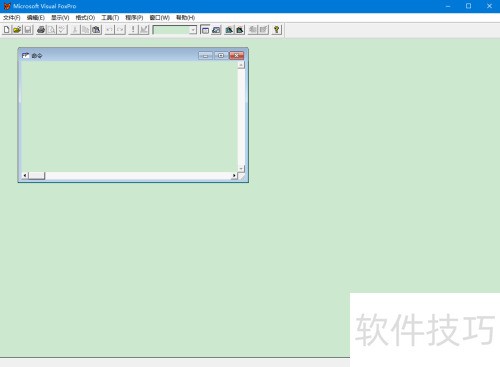500x367 pixels.
Task: Open the 文件(F) menu
Action: coord(12,18)
